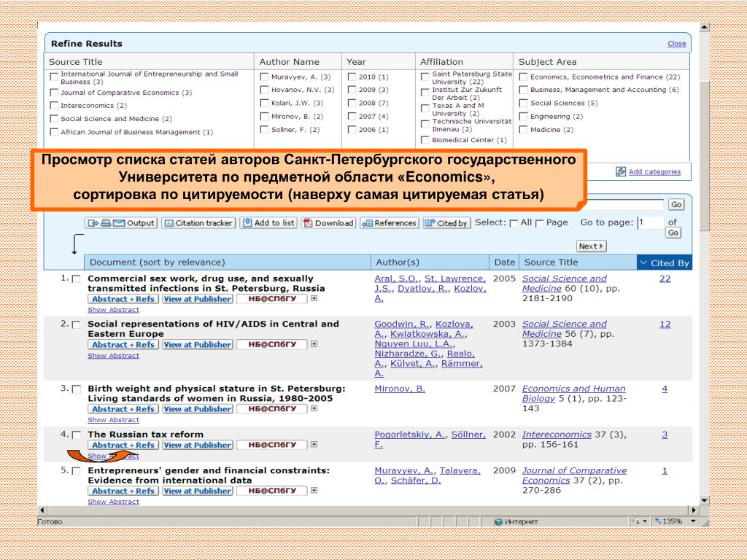Click the Add categories icon
This screenshot has height=560, width=747.
(620, 171)
